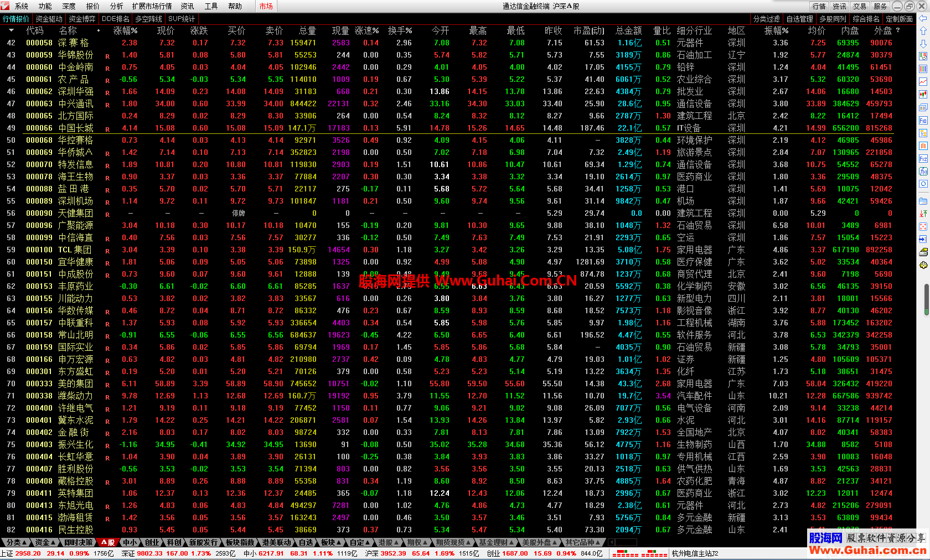
Task: Switch to 多空阵线 tab
Action: [149, 19]
